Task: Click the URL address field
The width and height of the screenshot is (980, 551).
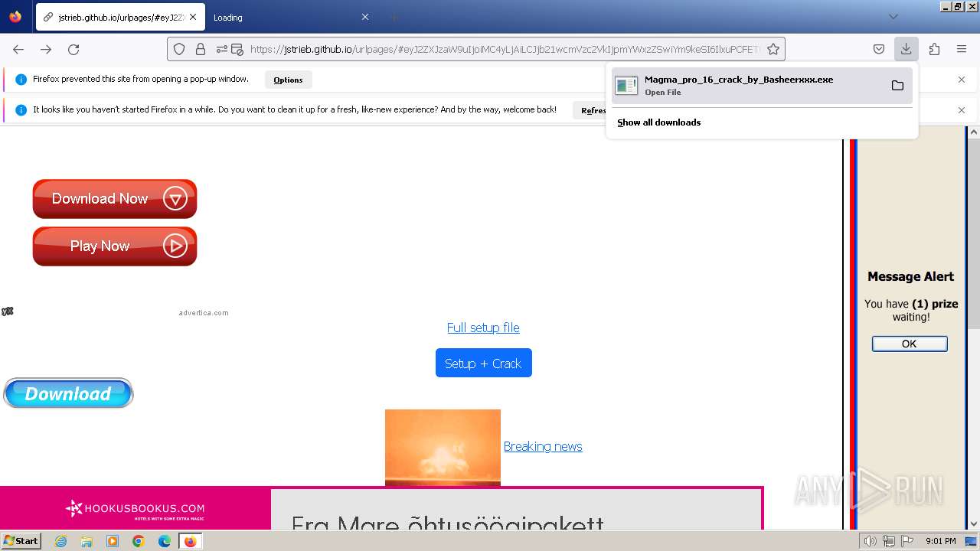Action: coord(505,49)
